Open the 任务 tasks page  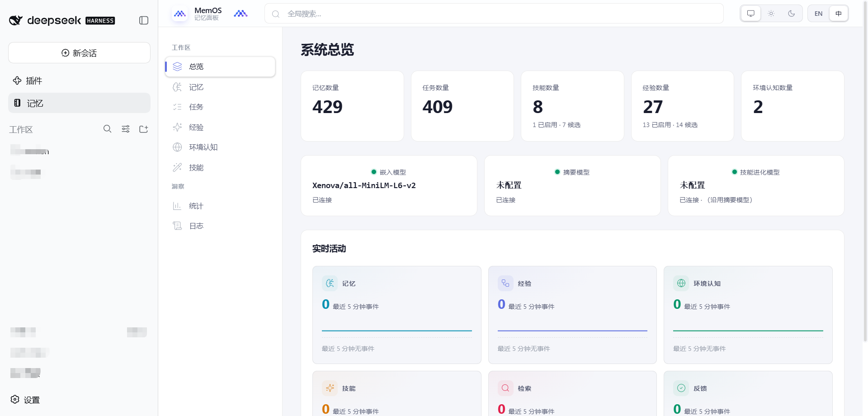tap(220, 107)
